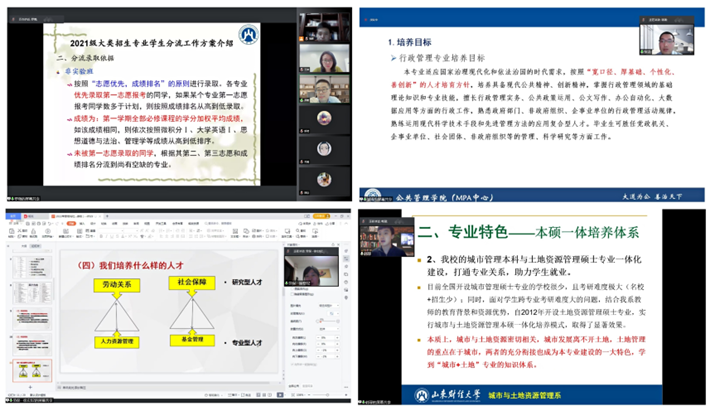Click the 社会保障 box on the slide

[193, 283]
